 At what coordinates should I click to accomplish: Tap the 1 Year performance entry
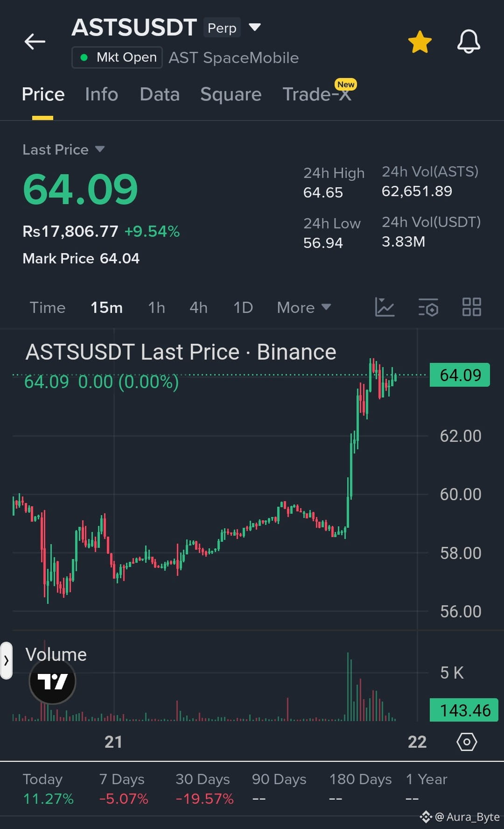(x=427, y=789)
